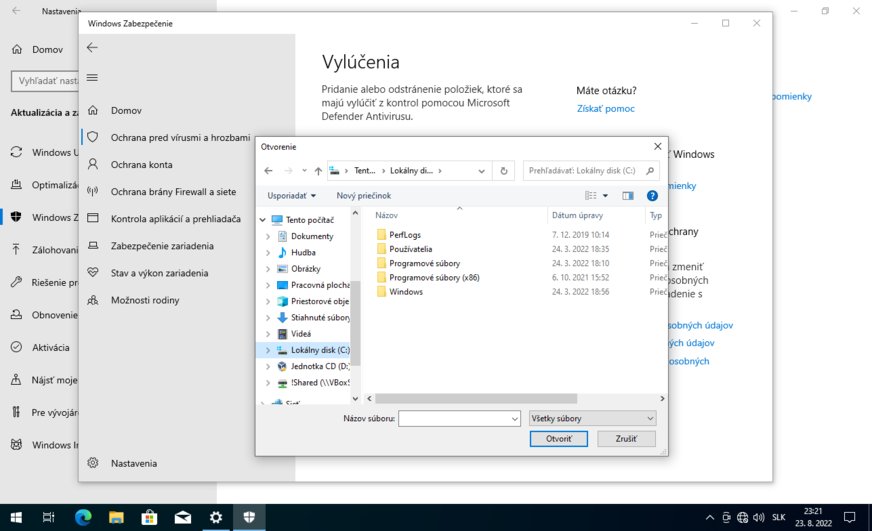Collapse the Tento počítač tree node
Image resolution: width=872 pixels, height=531 pixels.
click(262, 220)
